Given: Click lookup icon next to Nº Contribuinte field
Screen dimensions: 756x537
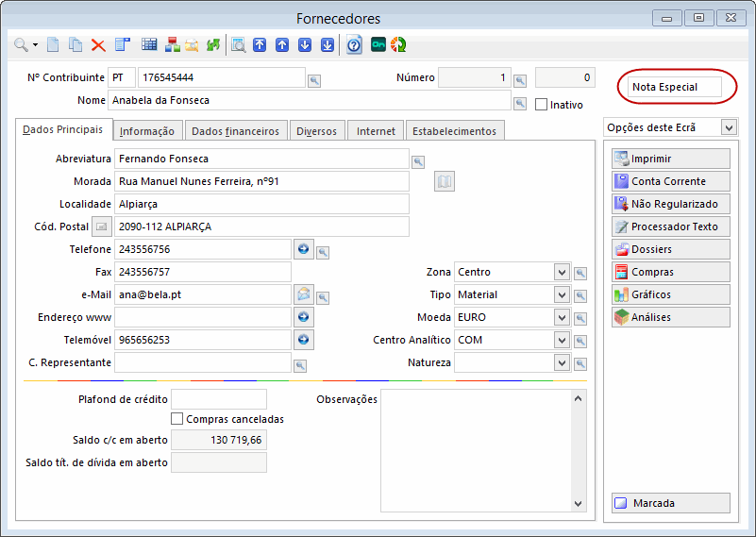Looking at the screenshot, I should (314, 80).
